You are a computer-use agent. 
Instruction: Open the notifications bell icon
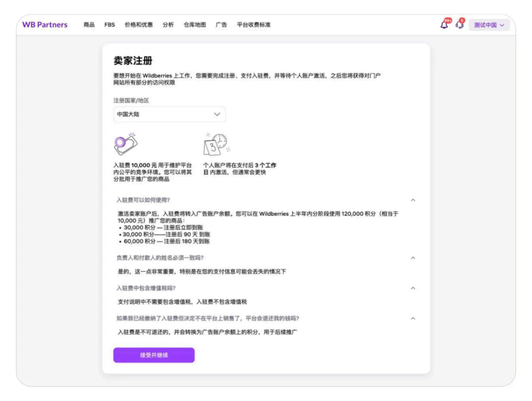tap(444, 25)
